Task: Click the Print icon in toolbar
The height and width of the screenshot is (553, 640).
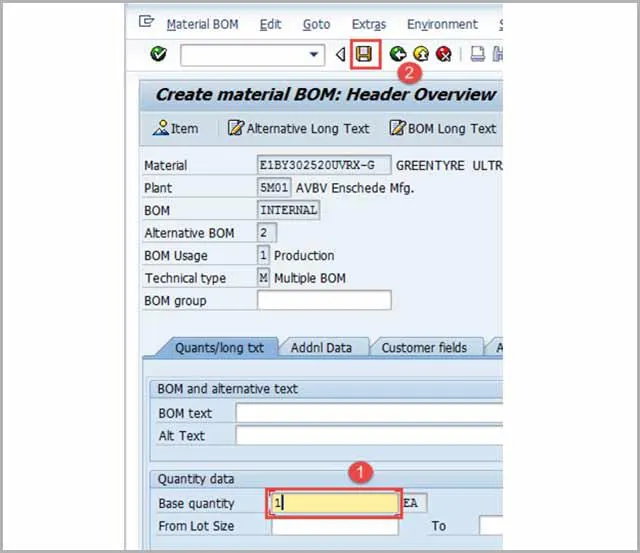Action: (x=477, y=54)
